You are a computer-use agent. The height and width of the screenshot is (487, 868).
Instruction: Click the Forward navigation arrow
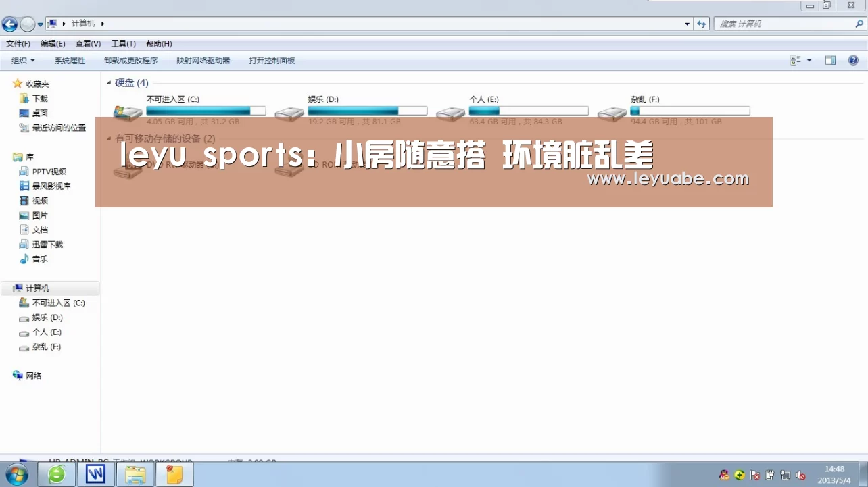click(x=27, y=25)
